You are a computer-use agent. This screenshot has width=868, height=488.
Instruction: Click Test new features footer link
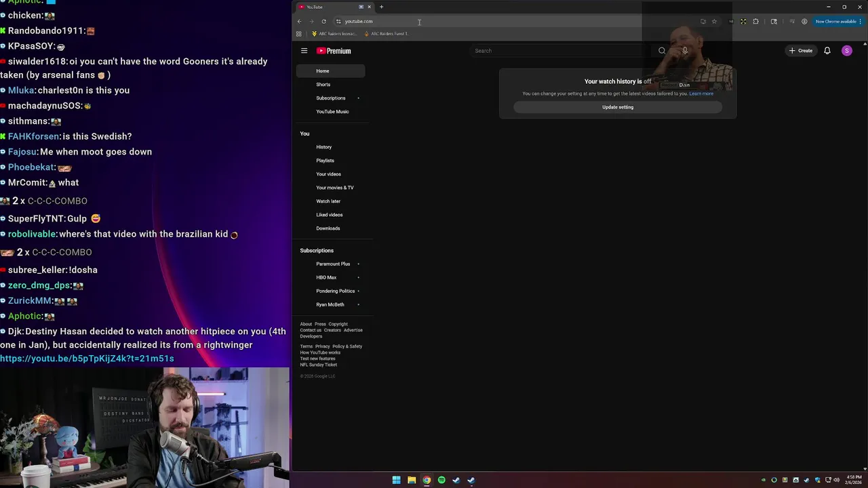(x=317, y=359)
